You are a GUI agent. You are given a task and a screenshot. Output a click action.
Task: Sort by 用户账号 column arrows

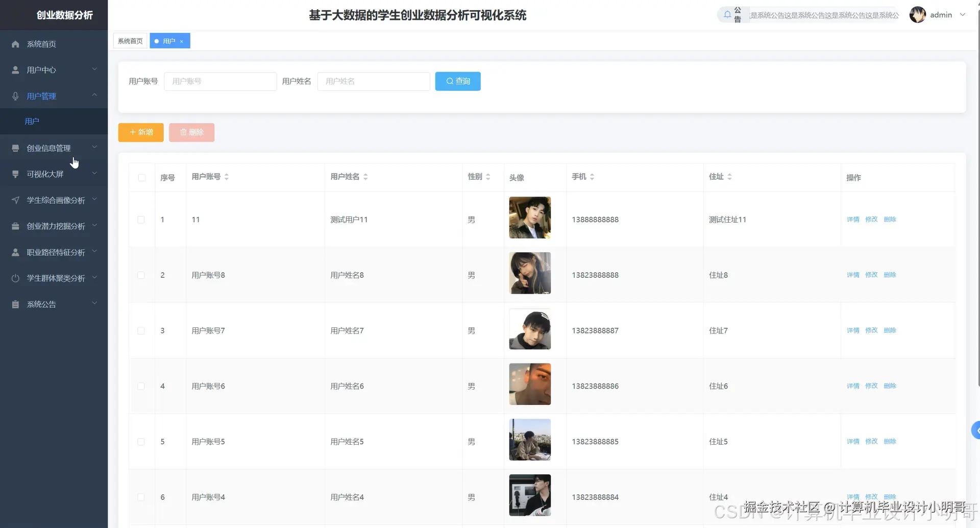tap(227, 177)
